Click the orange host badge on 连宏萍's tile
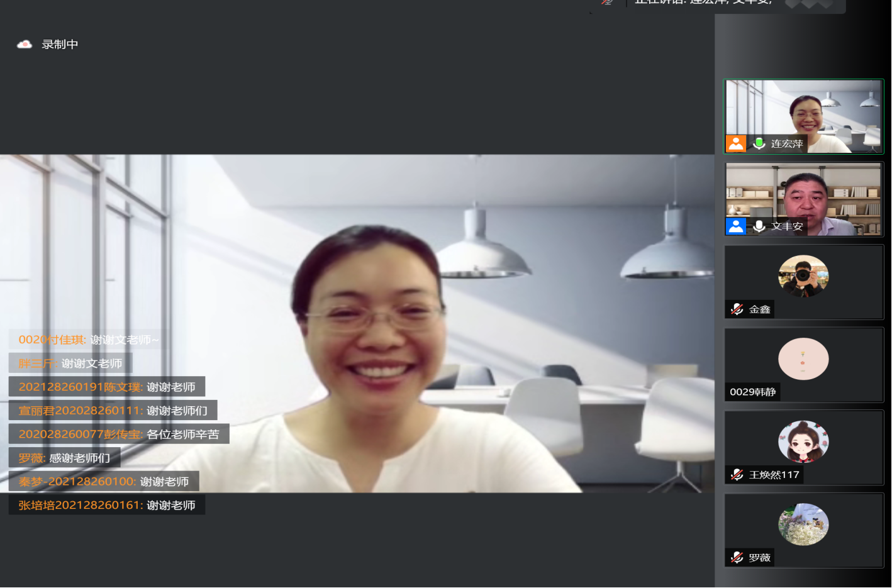This screenshot has height=588, width=892. [735, 143]
